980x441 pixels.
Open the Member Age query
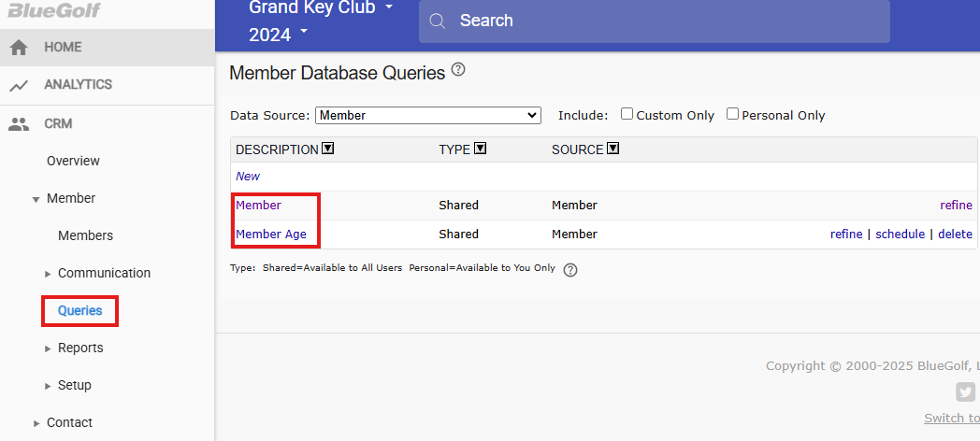click(271, 235)
